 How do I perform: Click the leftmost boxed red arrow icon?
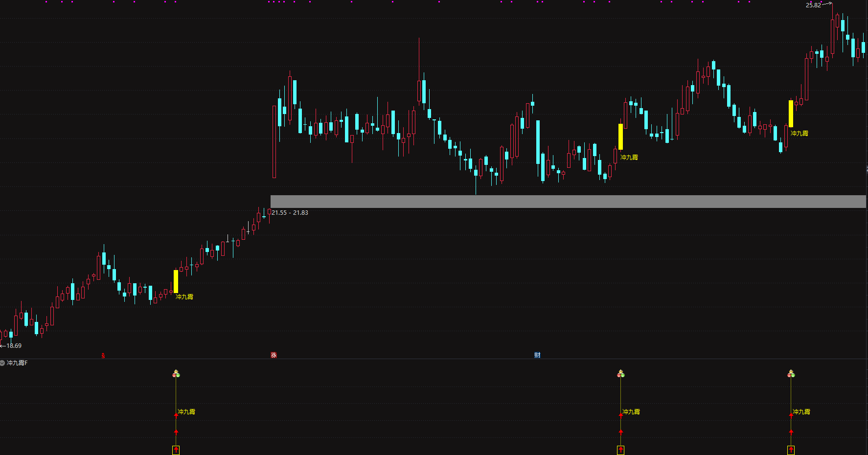coord(176,450)
